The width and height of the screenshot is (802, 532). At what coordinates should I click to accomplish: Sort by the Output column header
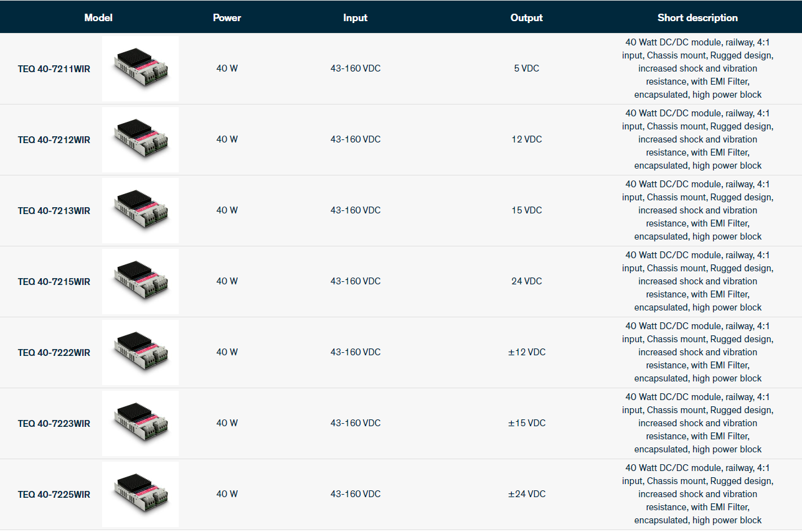[x=526, y=17]
